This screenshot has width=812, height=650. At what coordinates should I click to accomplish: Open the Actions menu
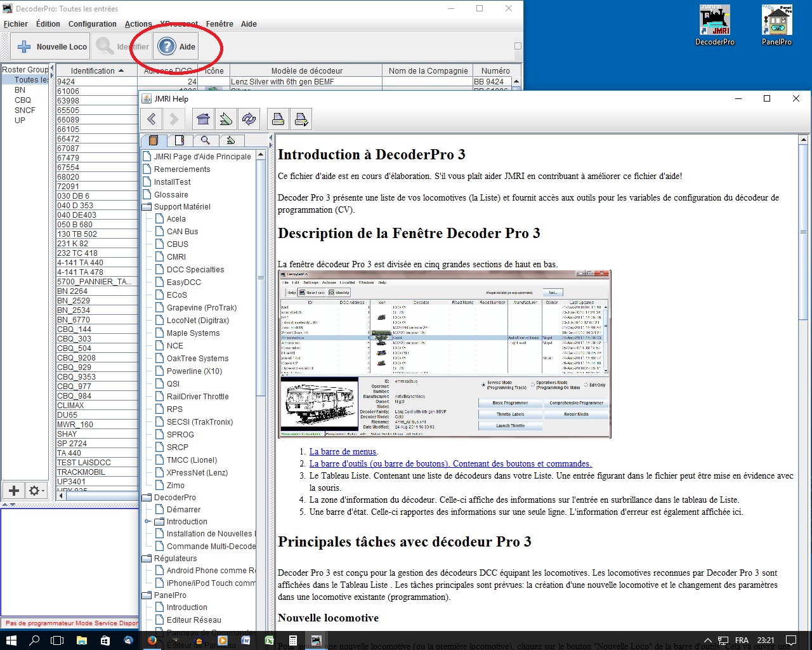138,24
